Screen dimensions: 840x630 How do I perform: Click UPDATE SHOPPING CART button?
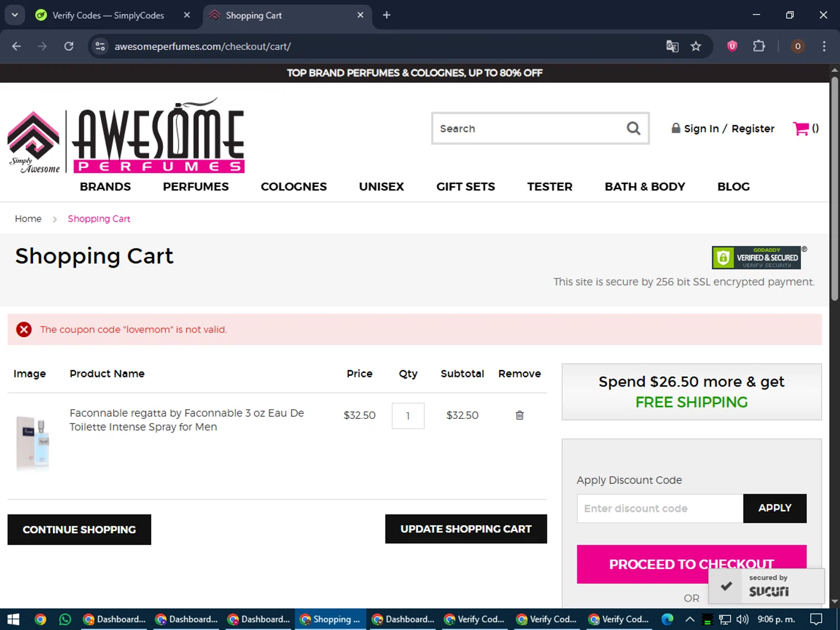(x=466, y=529)
